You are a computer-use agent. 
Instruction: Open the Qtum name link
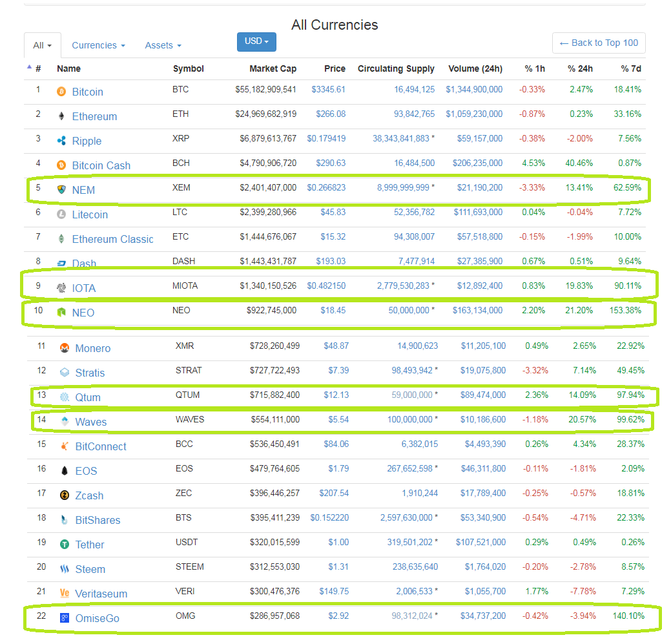(x=88, y=397)
